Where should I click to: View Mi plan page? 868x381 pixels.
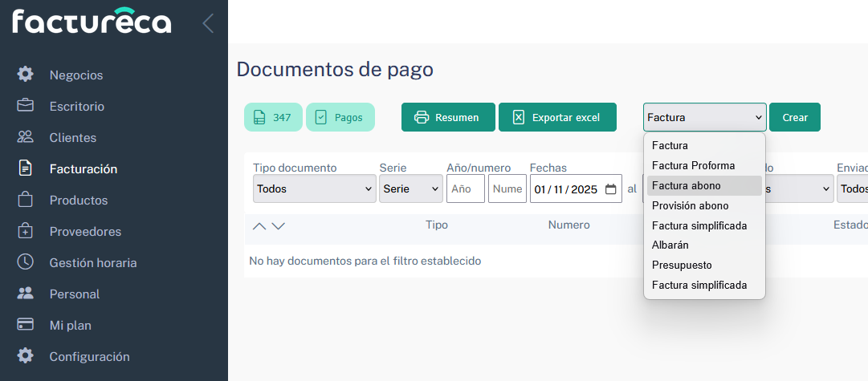tap(71, 325)
